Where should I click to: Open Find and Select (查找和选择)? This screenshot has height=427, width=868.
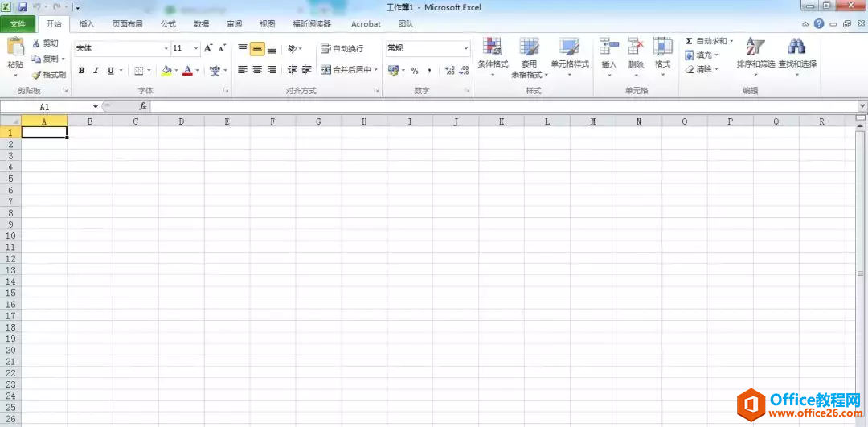point(797,58)
